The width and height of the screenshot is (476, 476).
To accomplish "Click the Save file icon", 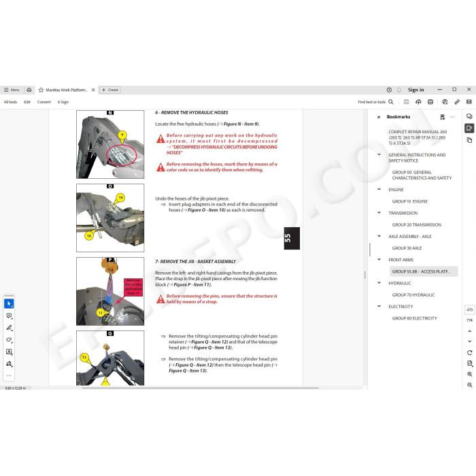I will [x=406, y=102].
